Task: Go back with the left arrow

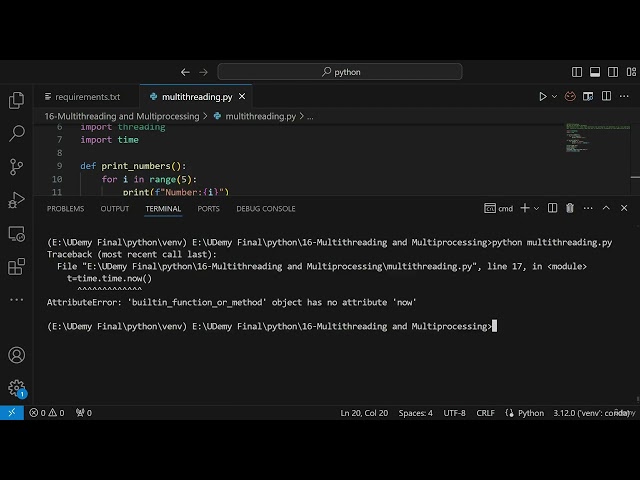Action: (x=185, y=72)
